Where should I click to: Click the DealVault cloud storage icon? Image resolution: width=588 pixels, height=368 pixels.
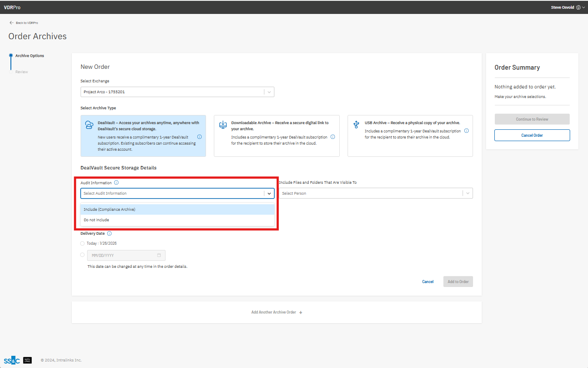click(x=89, y=125)
